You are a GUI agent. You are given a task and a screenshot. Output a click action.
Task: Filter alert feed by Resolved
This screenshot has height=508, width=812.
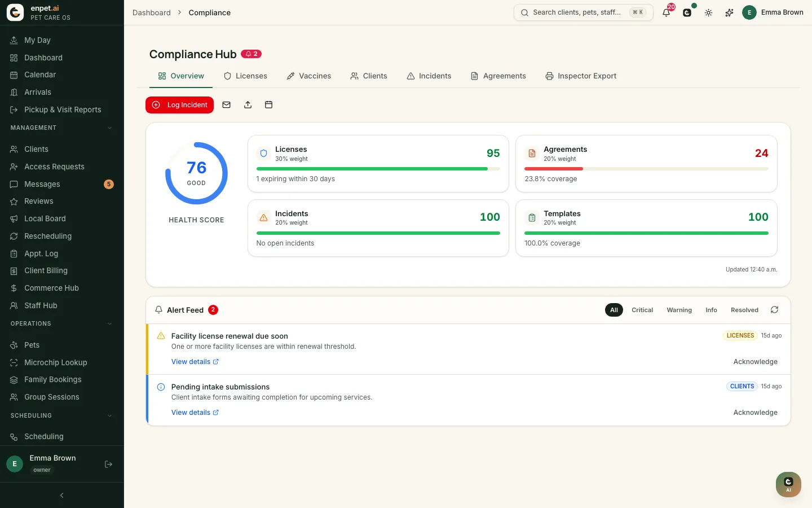pos(744,310)
